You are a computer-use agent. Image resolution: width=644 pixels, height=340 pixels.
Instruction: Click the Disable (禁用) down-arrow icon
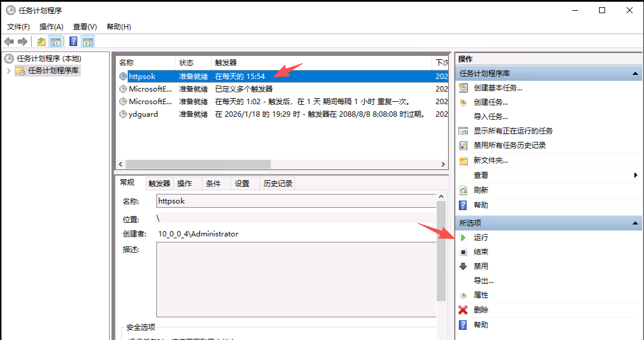point(463,266)
